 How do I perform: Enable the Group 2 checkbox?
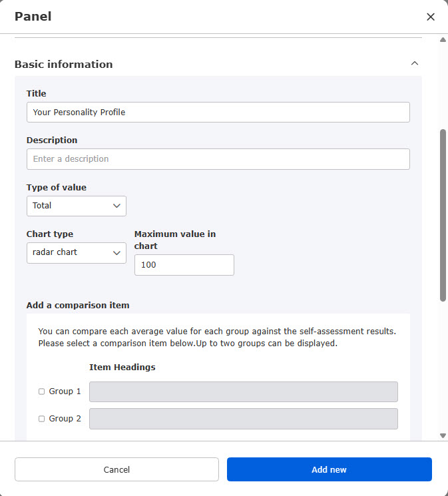coord(41,419)
